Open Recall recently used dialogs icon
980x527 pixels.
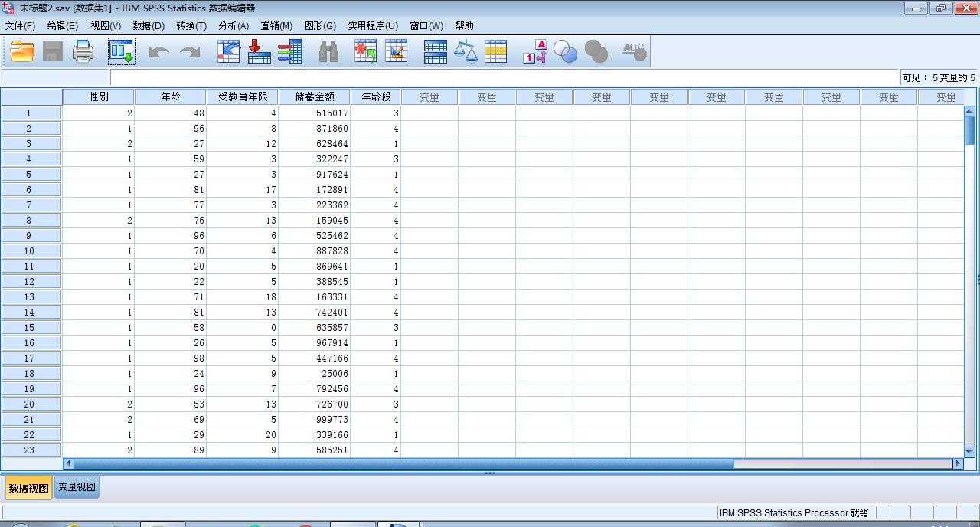121,51
